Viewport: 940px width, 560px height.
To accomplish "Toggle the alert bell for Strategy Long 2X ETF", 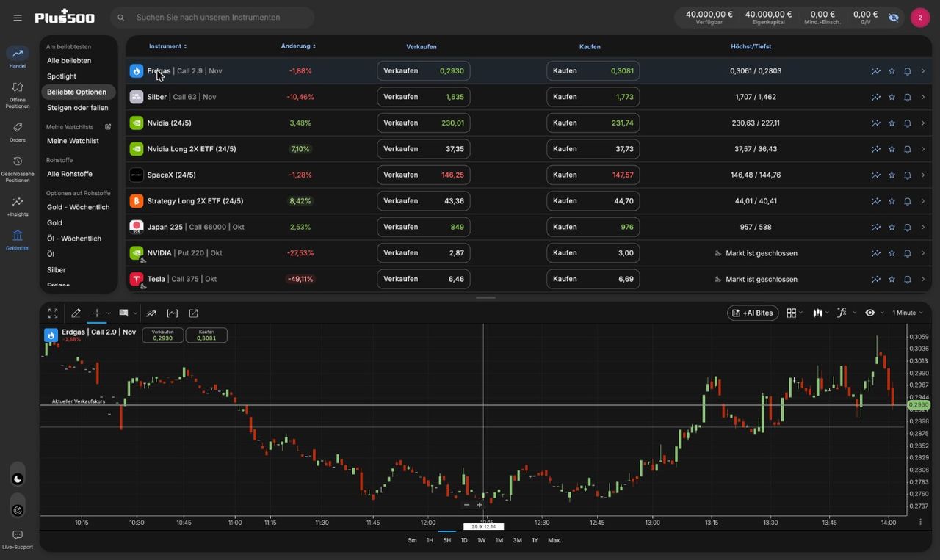I will [x=907, y=201].
